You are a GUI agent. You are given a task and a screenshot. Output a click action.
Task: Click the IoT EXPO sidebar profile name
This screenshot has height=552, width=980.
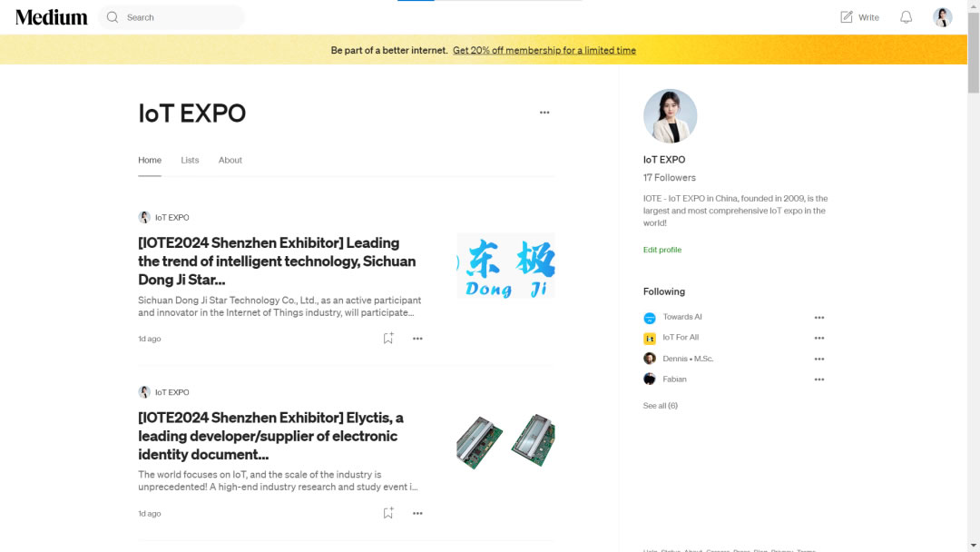click(x=663, y=160)
